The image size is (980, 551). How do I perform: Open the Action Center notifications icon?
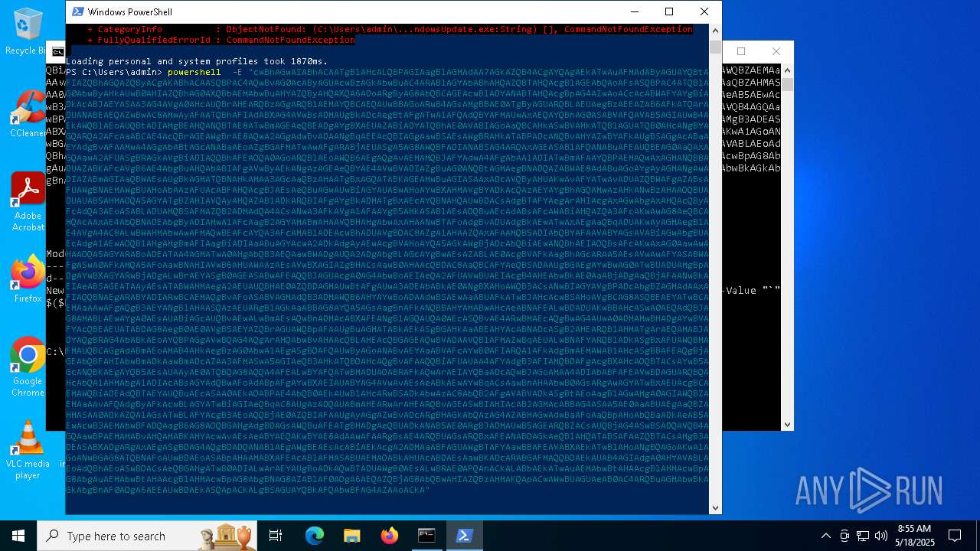point(955,536)
